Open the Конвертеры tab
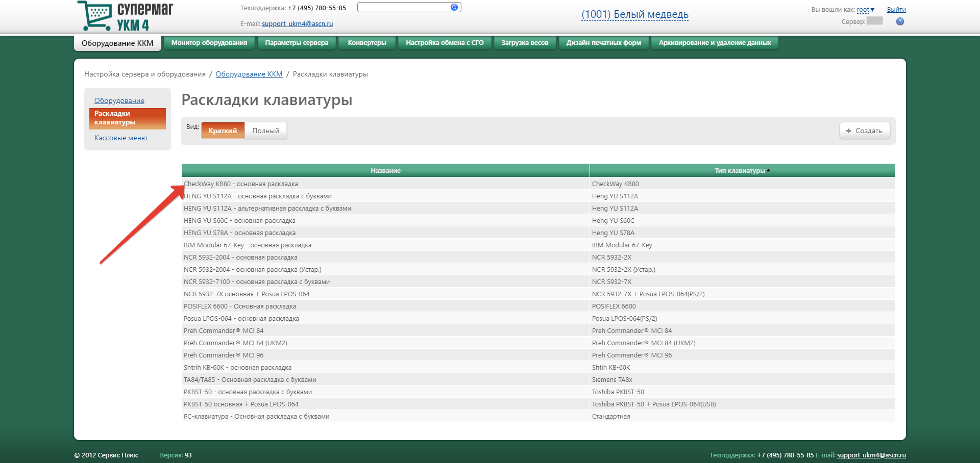980x463 pixels. [x=367, y=43]
